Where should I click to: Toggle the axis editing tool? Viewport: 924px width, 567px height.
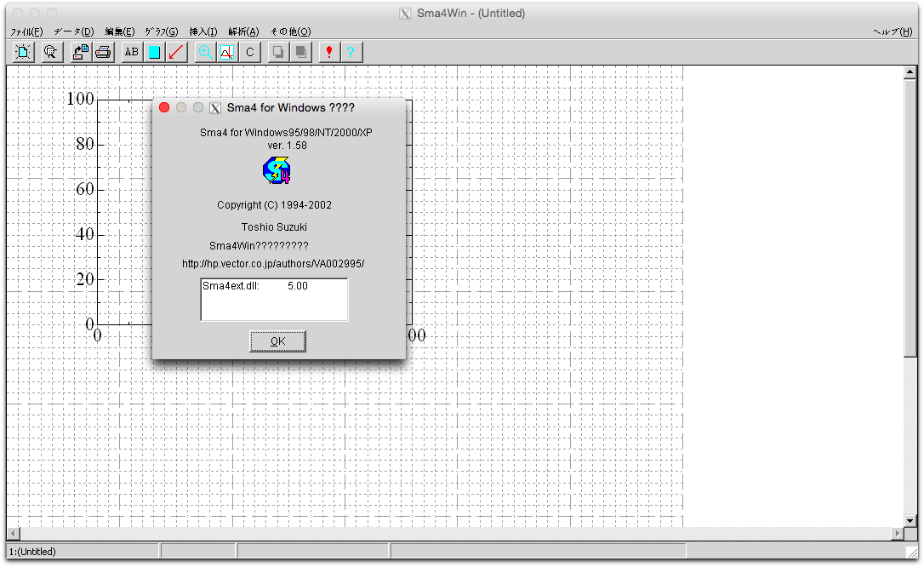tap(226, 52)
